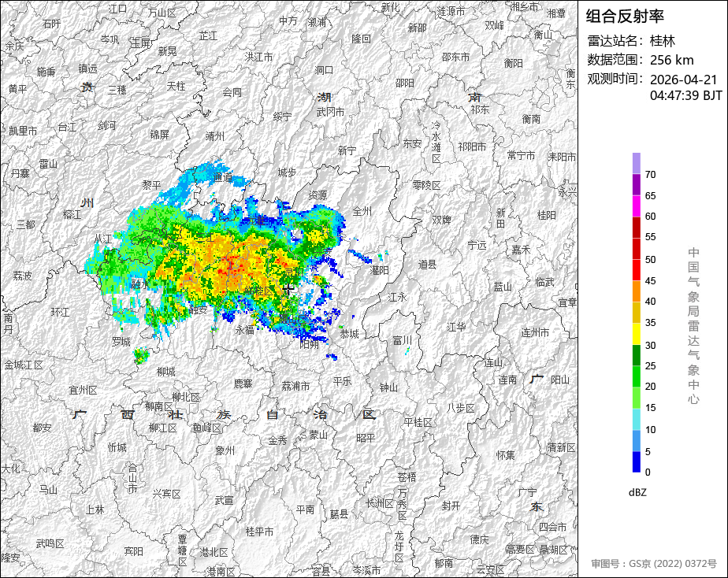728x578 pixels.
Task: Click the 灌阳 label on the map
Action: [x=380, y=270]
